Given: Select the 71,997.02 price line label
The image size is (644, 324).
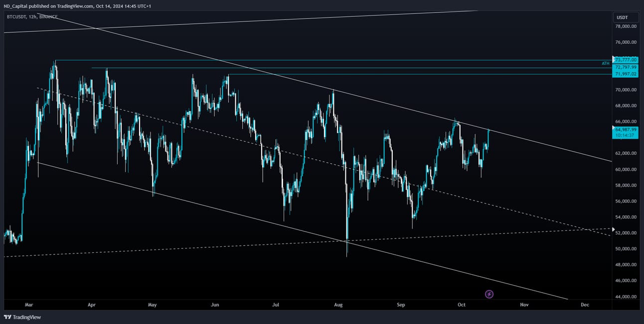Looking at the screenshot, I should point(626,74).
